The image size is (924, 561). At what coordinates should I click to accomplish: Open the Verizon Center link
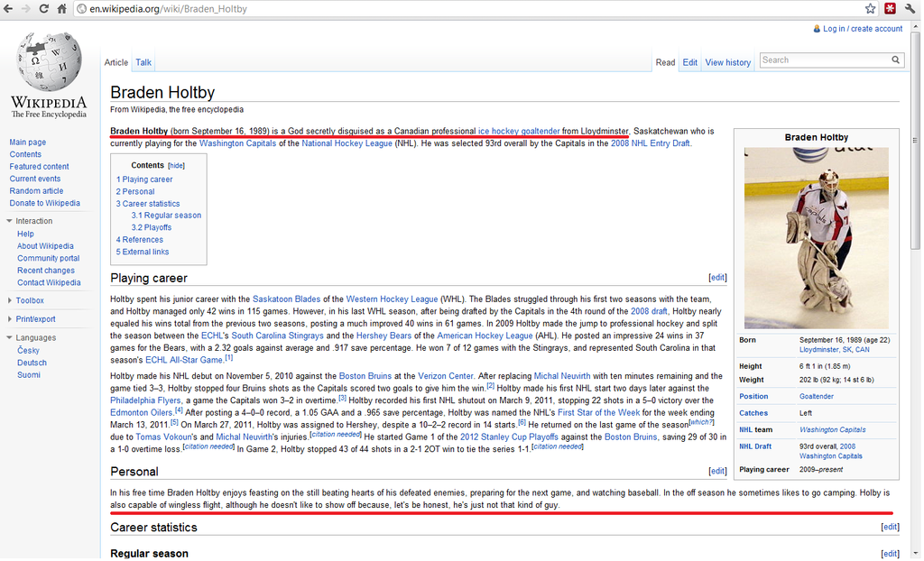coord(446,376)
